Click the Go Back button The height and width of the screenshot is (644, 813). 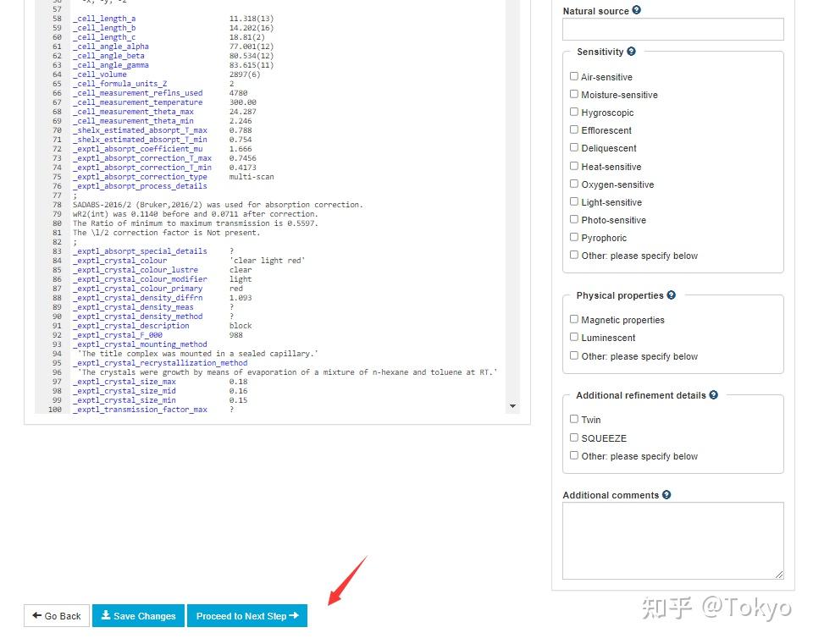57,615
